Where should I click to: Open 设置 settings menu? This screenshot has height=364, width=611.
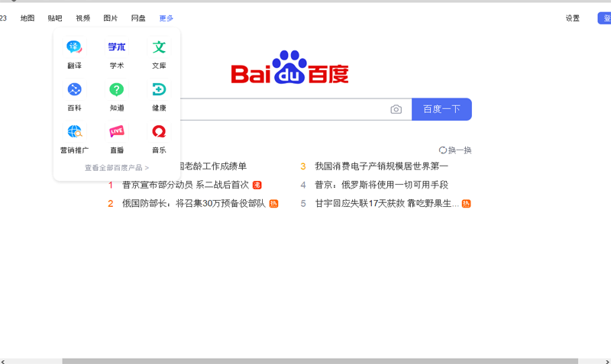[572, 18]
